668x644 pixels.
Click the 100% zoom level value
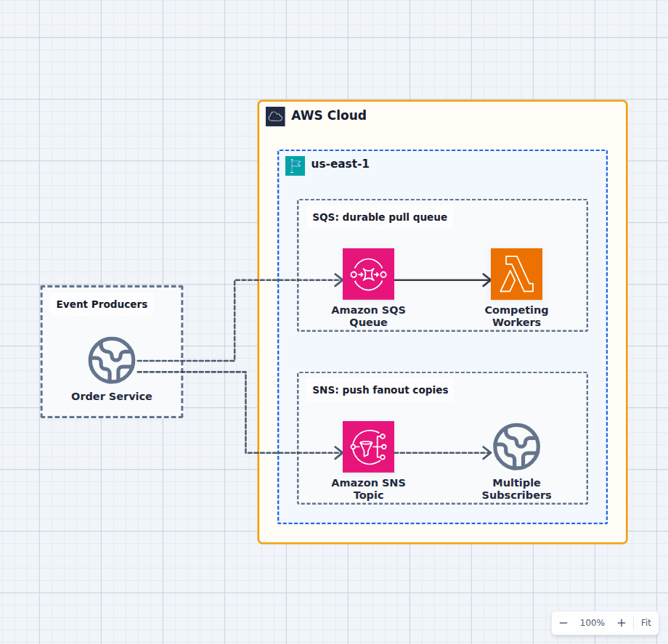[x=592, y=623]
